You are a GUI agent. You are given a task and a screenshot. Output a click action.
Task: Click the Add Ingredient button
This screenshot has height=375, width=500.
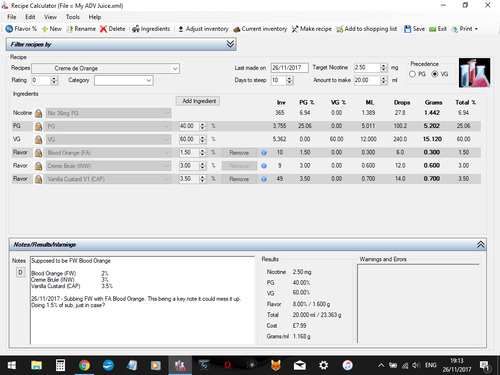click(x=198, y=101)
